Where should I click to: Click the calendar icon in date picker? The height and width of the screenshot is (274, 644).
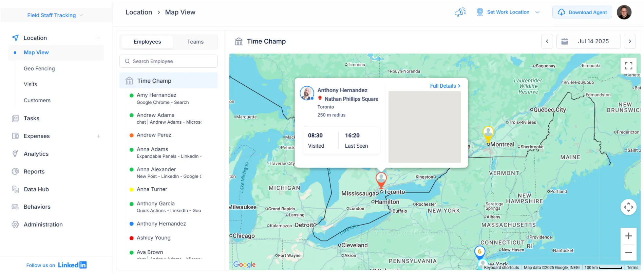[x=565, y=41]
